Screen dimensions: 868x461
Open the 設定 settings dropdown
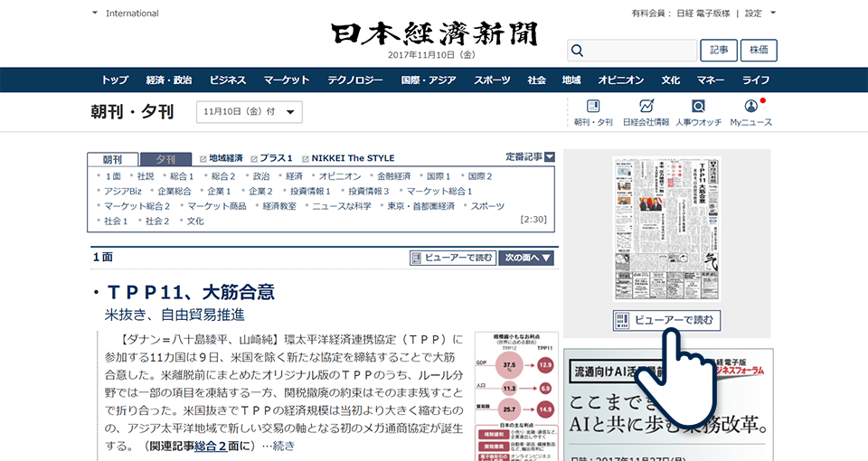tap(759, 14)
